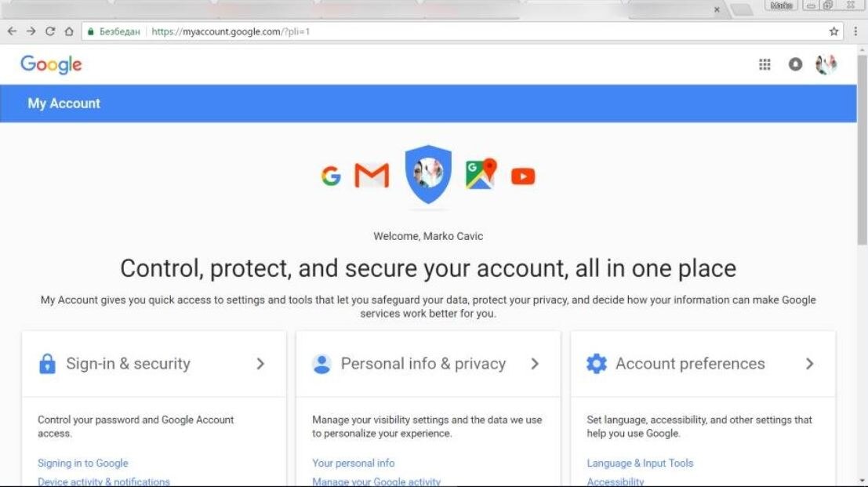Click the Account preferences gear icon

tap(596, 363)
